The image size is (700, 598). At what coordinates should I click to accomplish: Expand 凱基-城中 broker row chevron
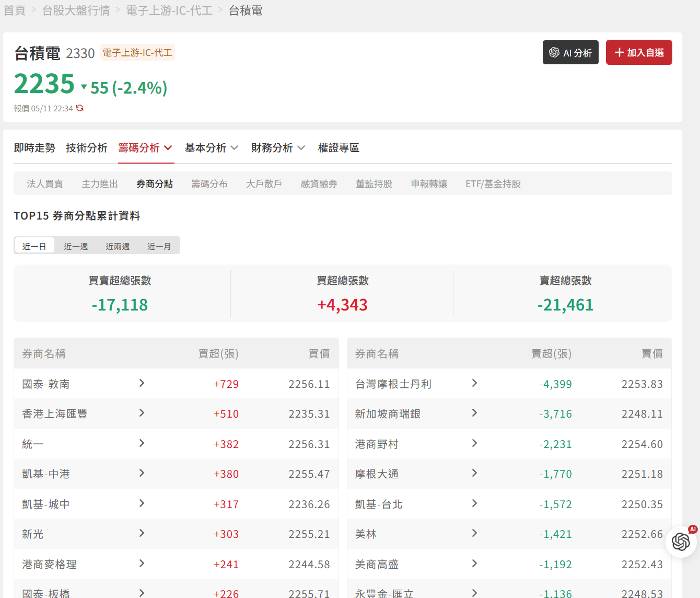coord(142,503)
